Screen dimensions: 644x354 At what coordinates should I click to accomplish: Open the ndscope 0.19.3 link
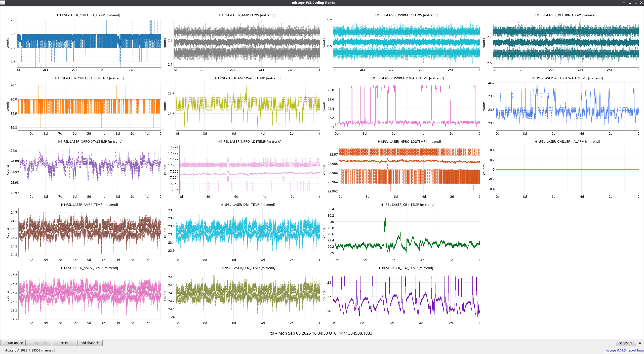pos(615,350)
